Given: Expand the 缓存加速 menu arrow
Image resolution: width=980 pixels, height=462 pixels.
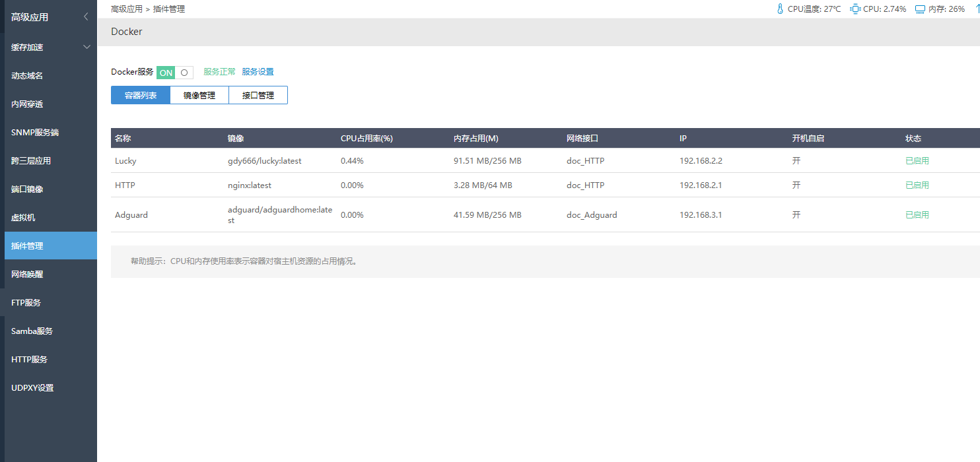Looking at the screenshot, I should [87, 47].
